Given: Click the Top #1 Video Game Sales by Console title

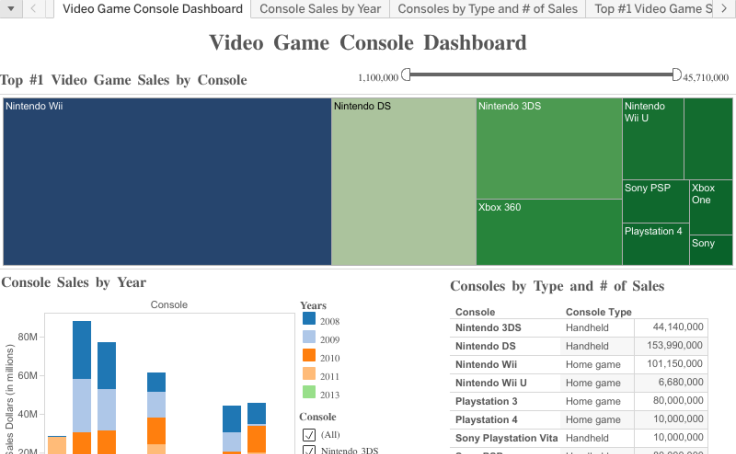Looking at the screenshot, I should pyautogui.click(x=123, y=80).
